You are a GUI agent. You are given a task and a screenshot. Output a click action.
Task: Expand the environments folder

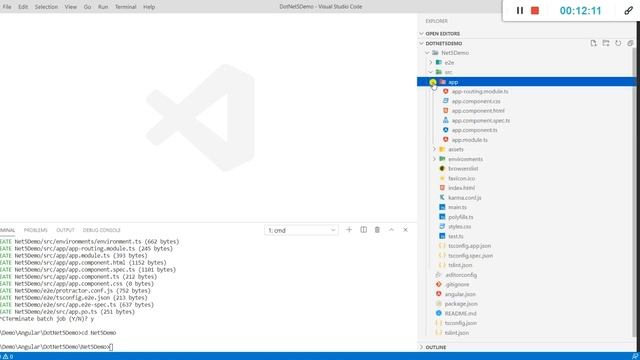(434, 159)
